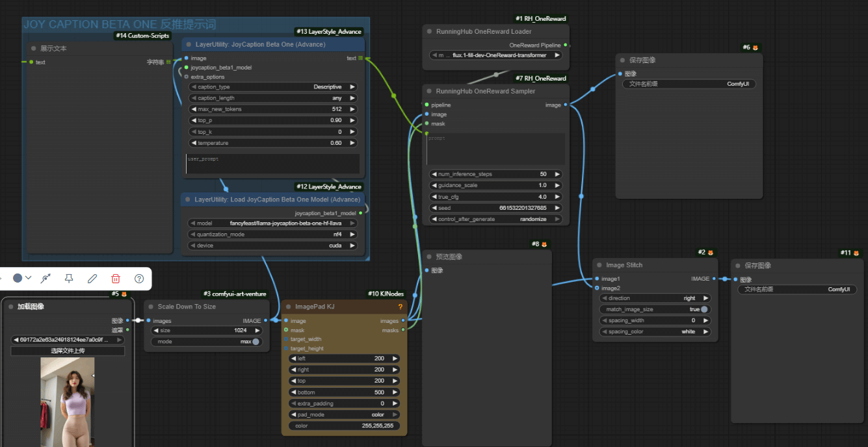Collapse the Scale Down To Size node dot

point(150,307)
